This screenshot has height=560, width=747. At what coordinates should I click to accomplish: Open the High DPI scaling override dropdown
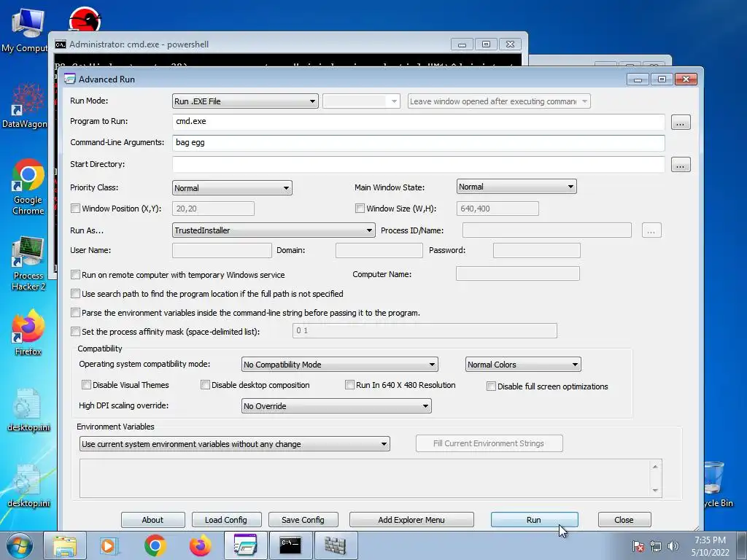click(x=336, y=405)
